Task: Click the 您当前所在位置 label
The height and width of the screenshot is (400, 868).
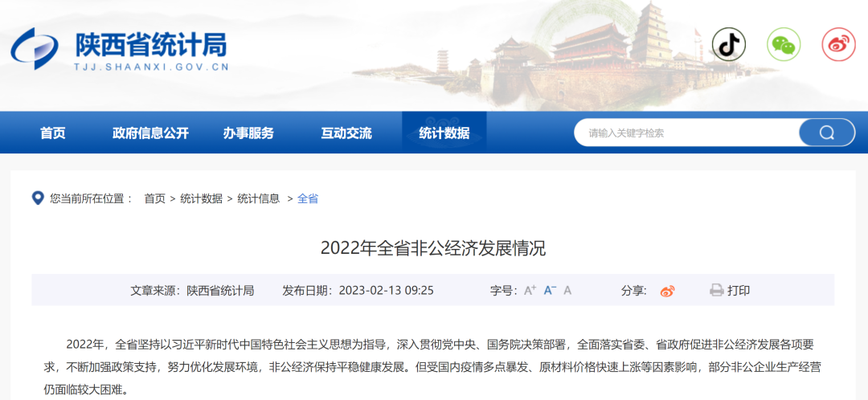Action: click(x=92, y=198)
